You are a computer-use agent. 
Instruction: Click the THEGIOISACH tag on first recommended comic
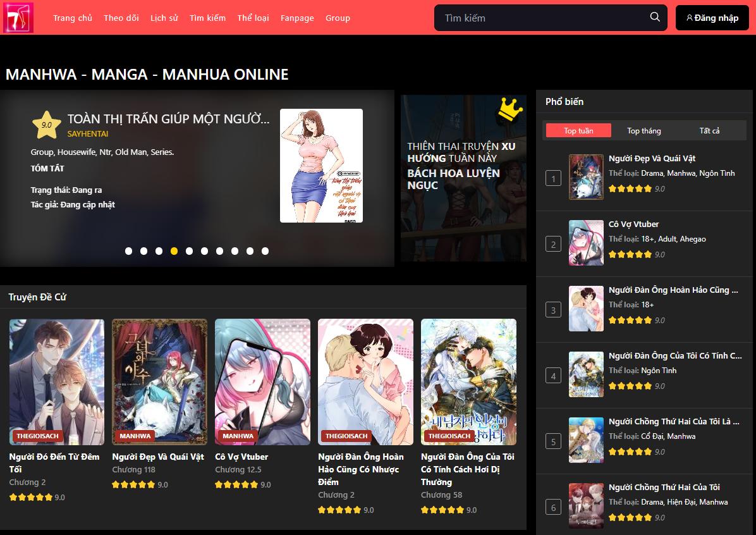click(x=37, y=436)
